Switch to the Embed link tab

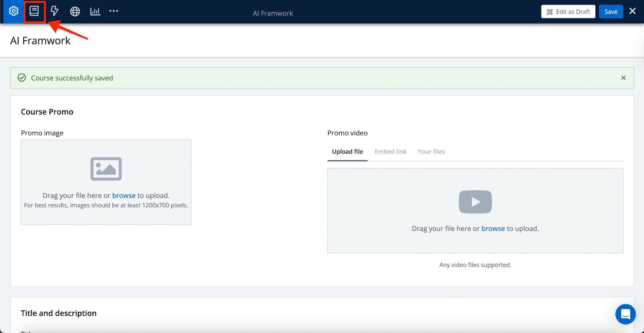tap(390, 152)
